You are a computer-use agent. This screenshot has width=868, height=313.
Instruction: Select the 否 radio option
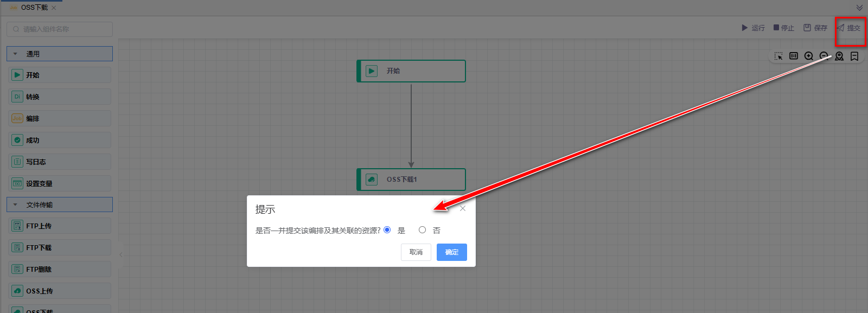coord(422,230)
